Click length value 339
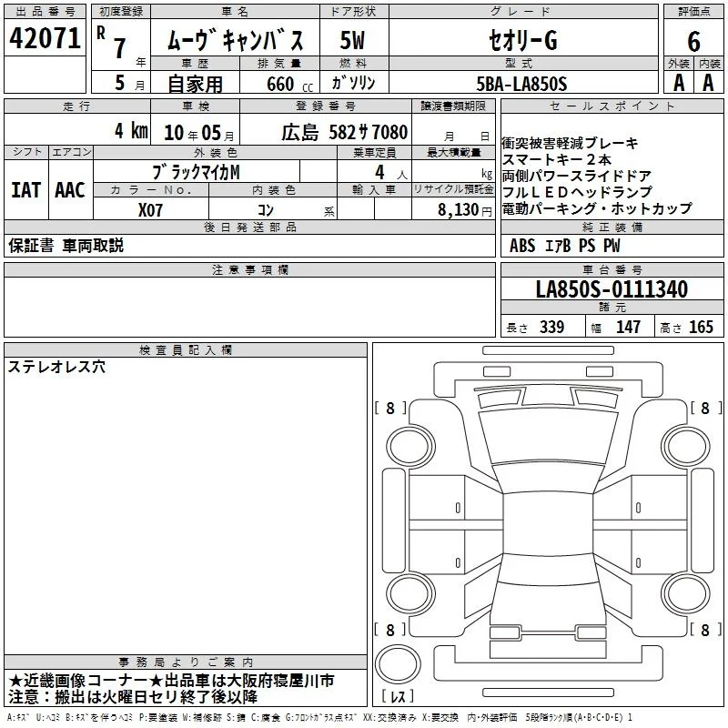Image resolution: width=728 pixels, height=728 pixels. tap(551, 327)
